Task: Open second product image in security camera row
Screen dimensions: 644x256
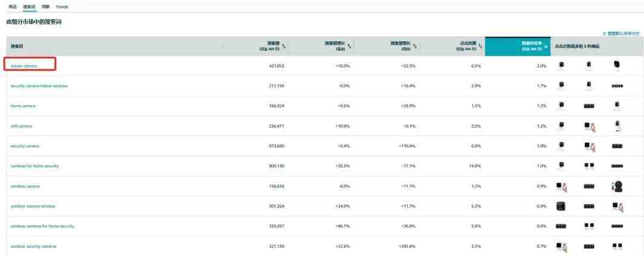Action: (x=589, y=146)
